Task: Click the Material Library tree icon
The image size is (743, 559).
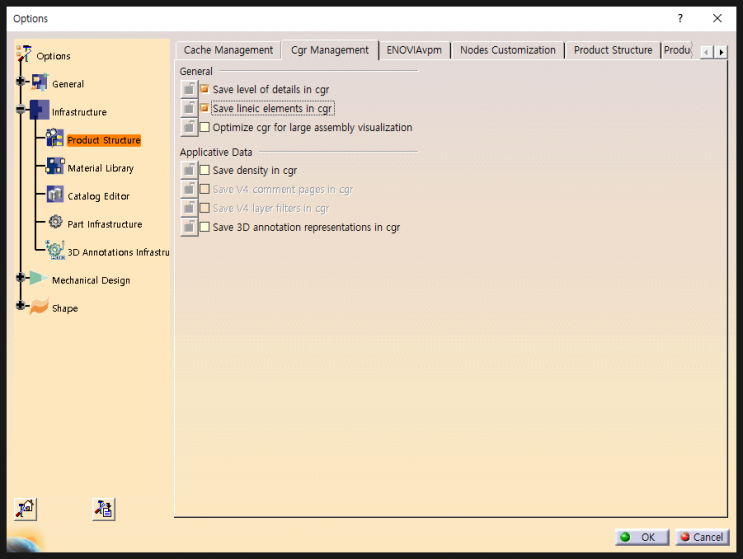Action: (55, 166)
